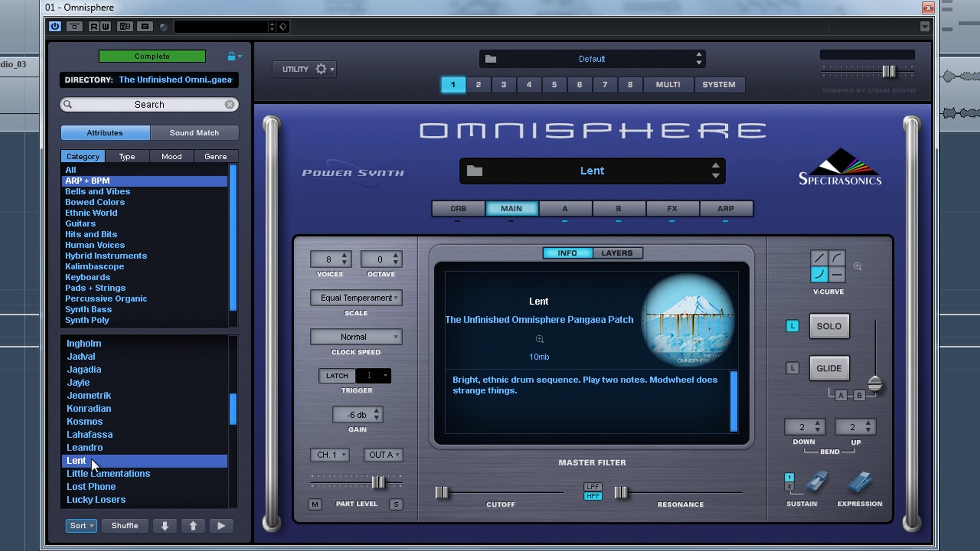Open the browser lock icon menu
980x551 pixels.
[234, 56]
